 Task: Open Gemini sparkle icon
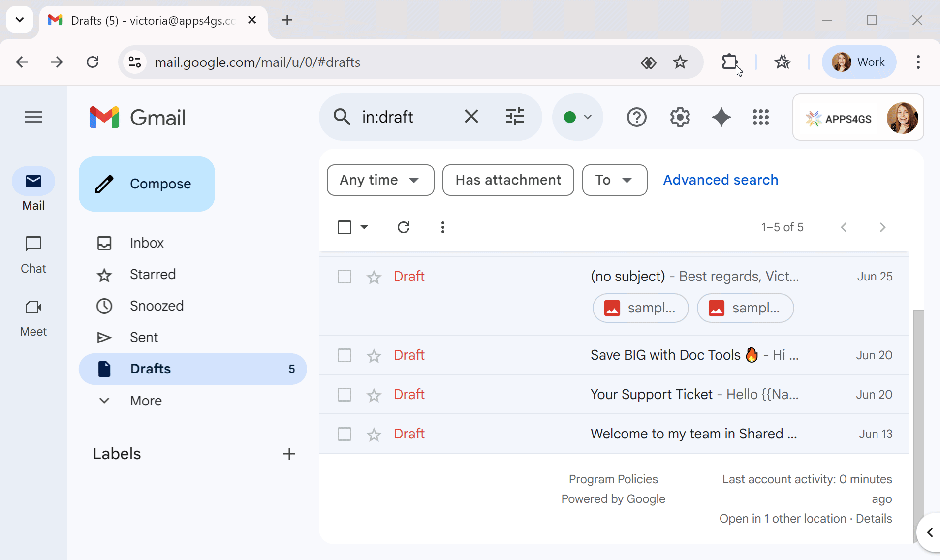point(721,117)
